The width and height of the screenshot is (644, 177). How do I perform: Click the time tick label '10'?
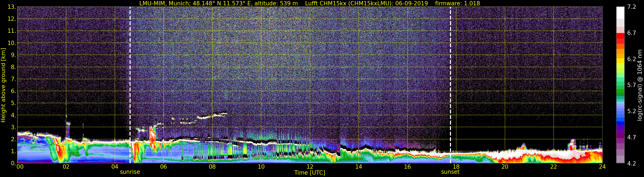point(261,167)
